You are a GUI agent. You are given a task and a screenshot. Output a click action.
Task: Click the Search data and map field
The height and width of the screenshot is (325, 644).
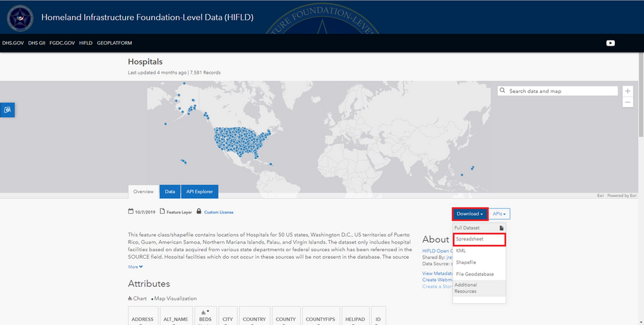[x=561, y=91]
